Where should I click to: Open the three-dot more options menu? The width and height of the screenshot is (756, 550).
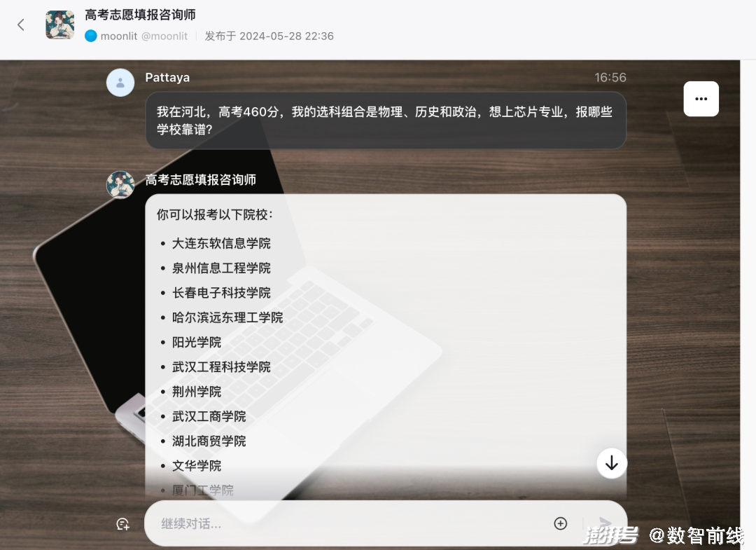tap(701, 99)
